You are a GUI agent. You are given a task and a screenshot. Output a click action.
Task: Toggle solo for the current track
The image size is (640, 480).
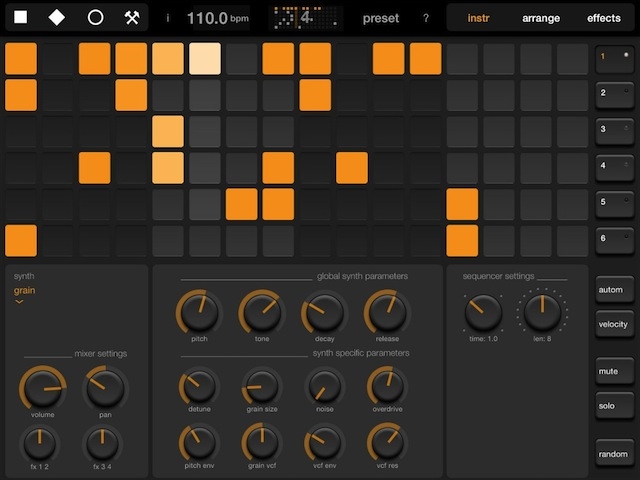coord(613,406)
